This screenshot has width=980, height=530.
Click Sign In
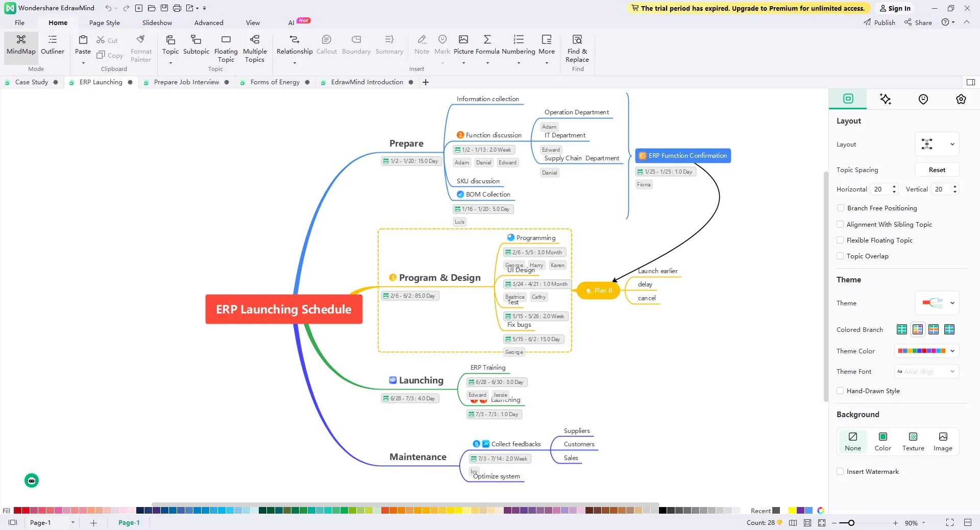point(895,8)
